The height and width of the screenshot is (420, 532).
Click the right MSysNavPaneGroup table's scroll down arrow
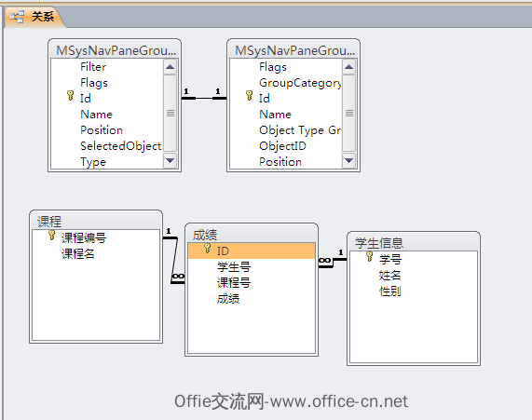[x=348, y=160]
